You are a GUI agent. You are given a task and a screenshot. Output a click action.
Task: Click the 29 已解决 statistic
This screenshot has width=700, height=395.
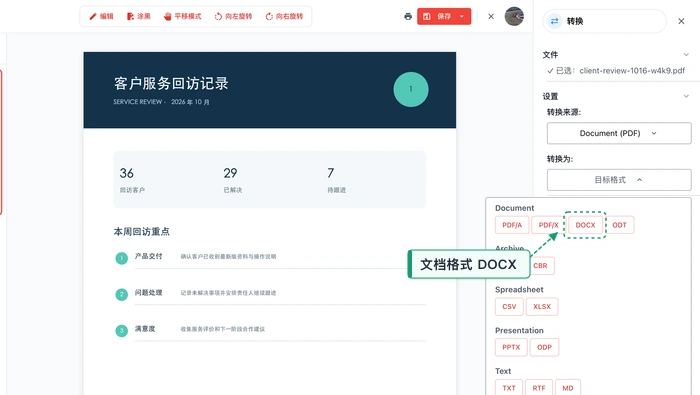(233, 180)
